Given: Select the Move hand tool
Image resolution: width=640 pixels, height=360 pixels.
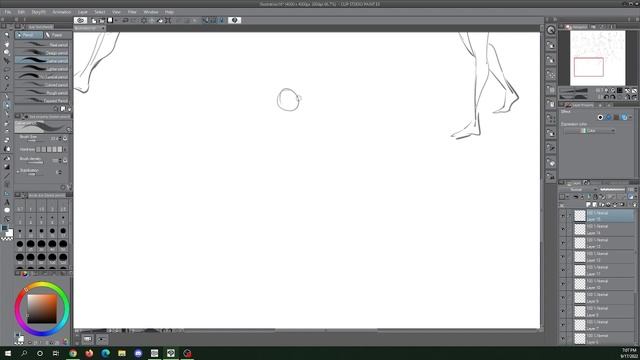Looking at the screenshot, I should click(7, 44).
